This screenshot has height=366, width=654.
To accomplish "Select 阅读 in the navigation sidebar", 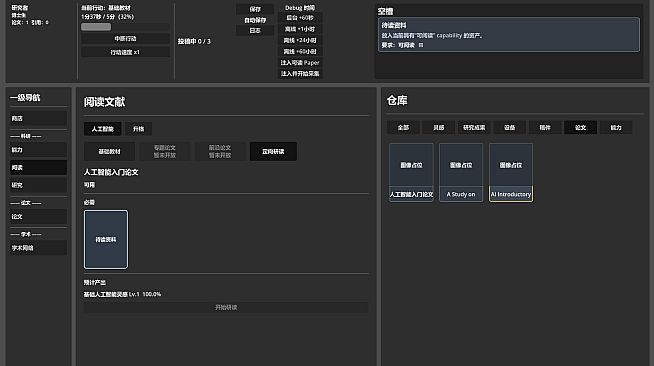I will point(38,168).
